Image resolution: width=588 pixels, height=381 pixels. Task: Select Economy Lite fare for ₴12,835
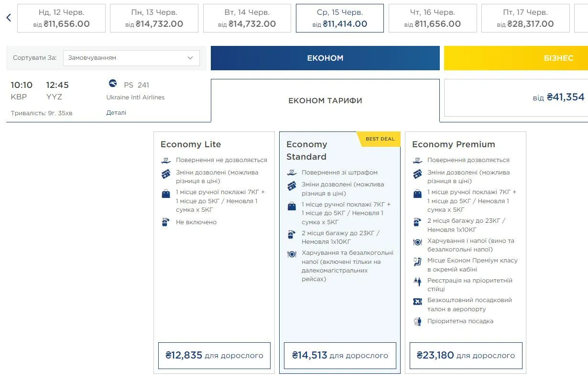214,356
